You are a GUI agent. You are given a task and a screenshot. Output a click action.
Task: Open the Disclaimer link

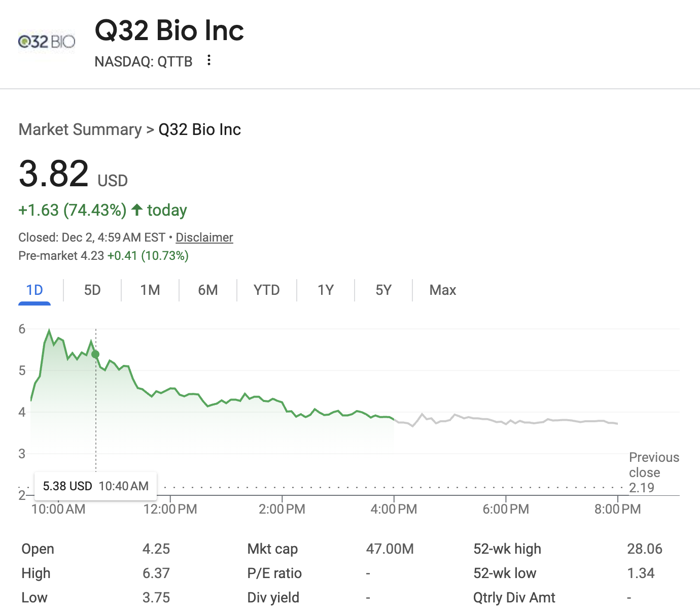[x=204, y=237]
